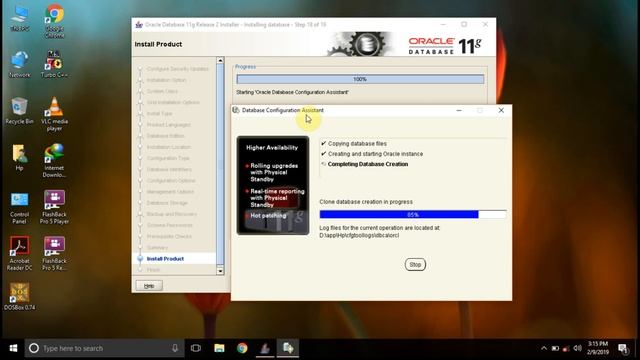
Task: Select Product Languages step
Action: (x=169, y=124)
